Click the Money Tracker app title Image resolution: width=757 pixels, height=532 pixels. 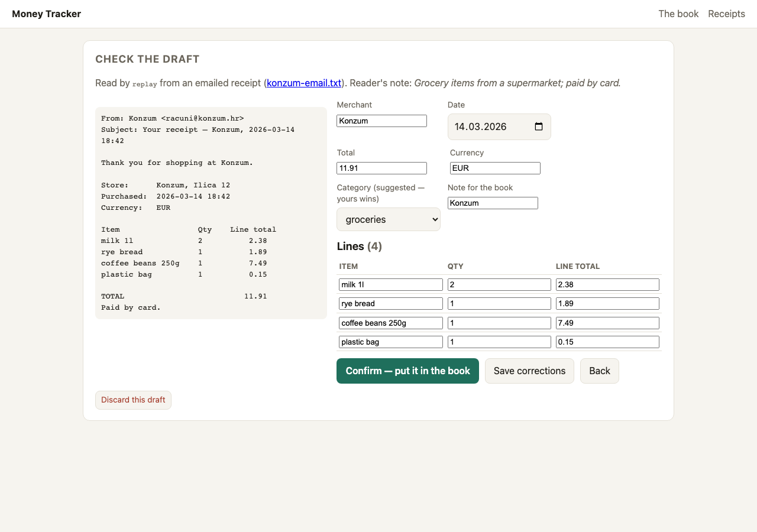pyautogui.click(x=47, y=14)
